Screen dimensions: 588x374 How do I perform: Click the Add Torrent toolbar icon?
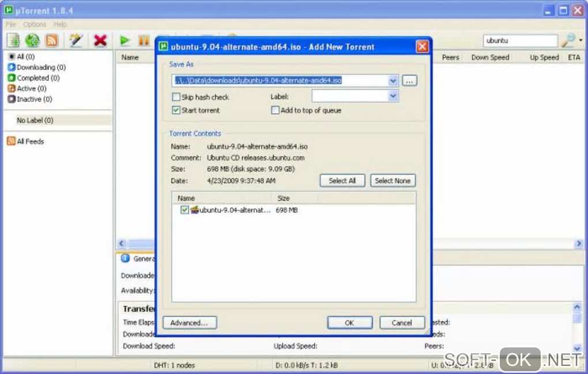(x=13, y=40)
